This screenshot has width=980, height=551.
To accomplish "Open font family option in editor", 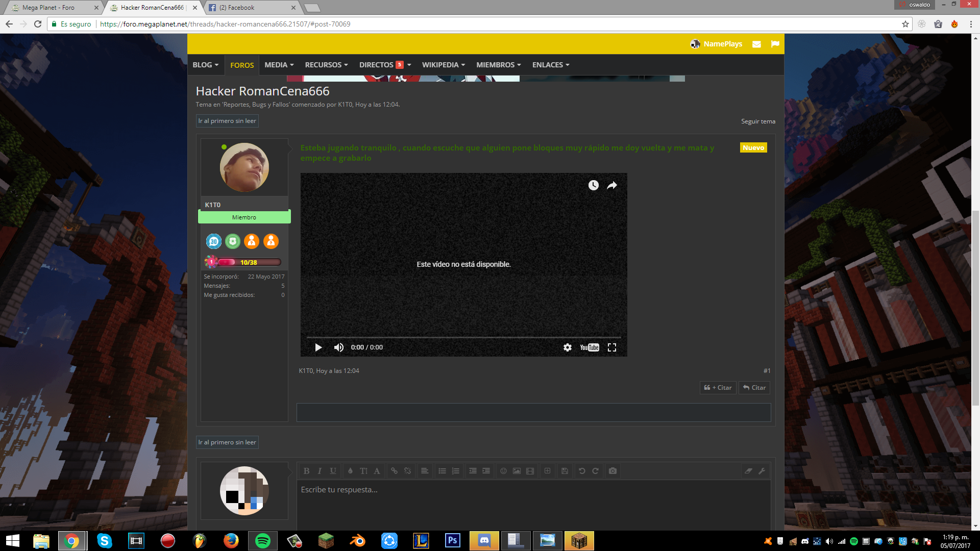I will (x=377, y=471).
